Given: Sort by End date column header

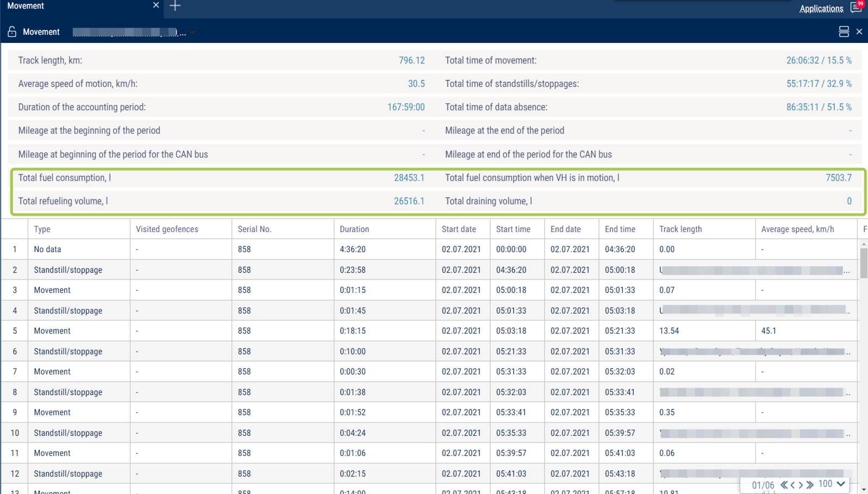Looking at the screenshot, I should (572, 229).
